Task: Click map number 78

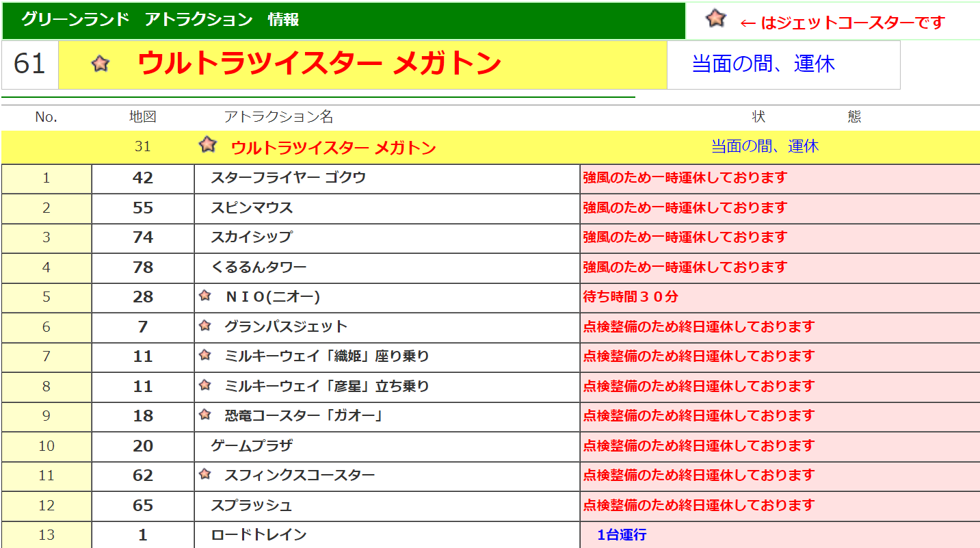Action: tap(143, 268)
